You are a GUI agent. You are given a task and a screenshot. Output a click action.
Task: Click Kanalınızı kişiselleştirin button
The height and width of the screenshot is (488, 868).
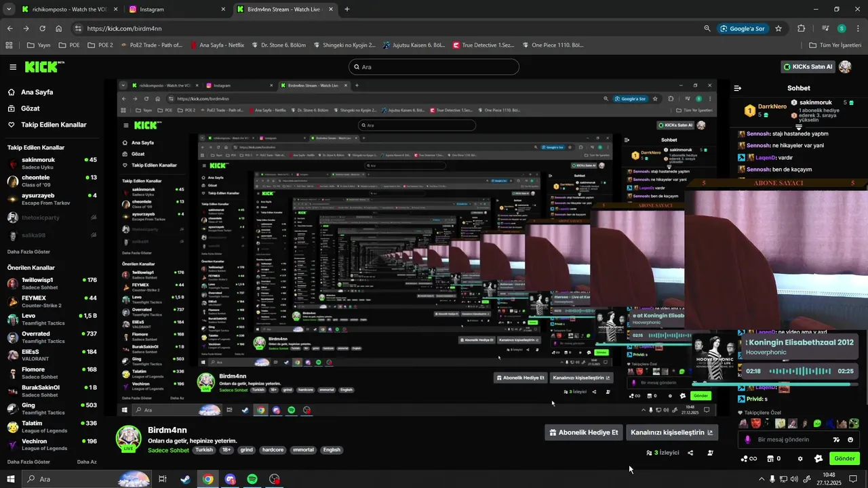pyautogui.click(x=672, y=432)
